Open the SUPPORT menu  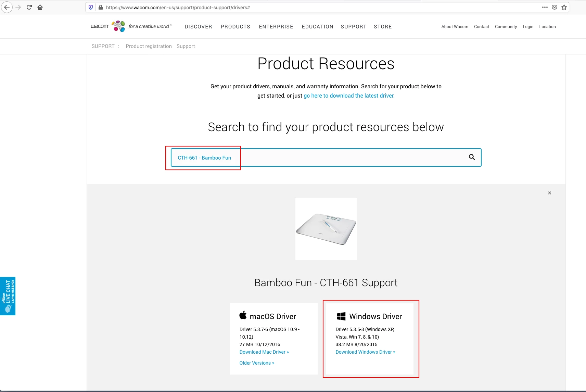pyautogui.click(x=354, y=27)
